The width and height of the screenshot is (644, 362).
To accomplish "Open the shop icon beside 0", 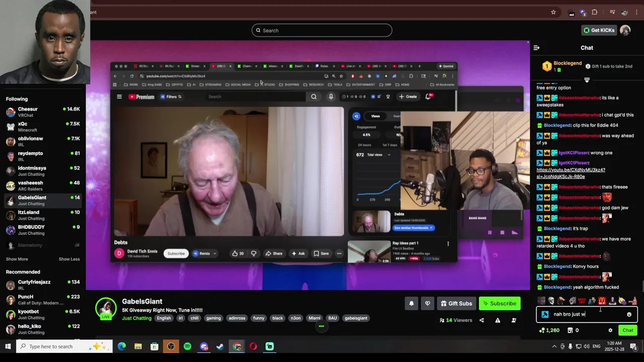I will 570,330.
